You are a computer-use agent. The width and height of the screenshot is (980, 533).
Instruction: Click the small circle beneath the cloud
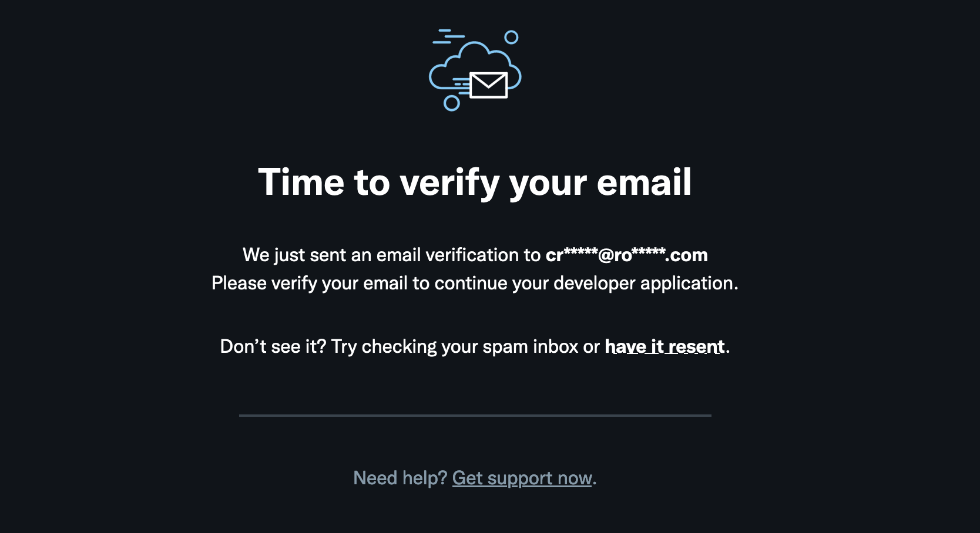[451, 103]
